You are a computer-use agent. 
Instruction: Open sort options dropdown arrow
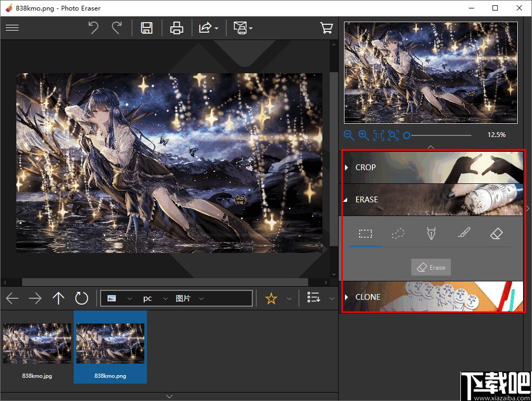(332, 299)
